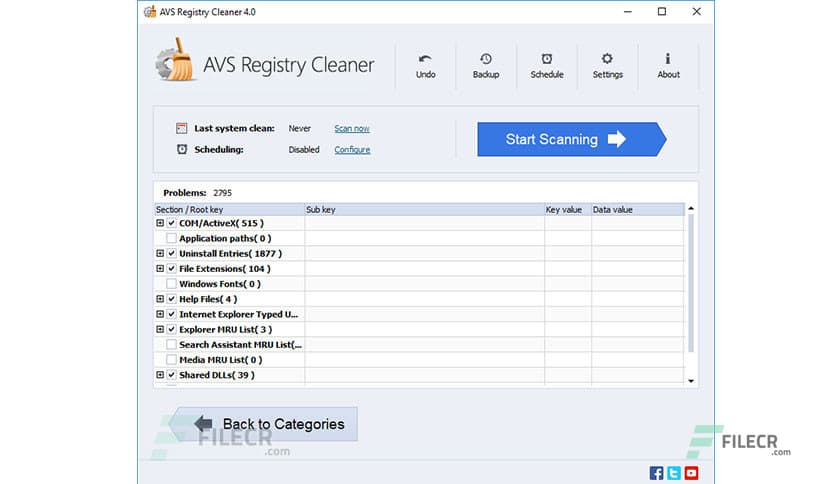Check the Application paths checkbox
This screenshot has width=836, height=484.
tap(171, 238)
